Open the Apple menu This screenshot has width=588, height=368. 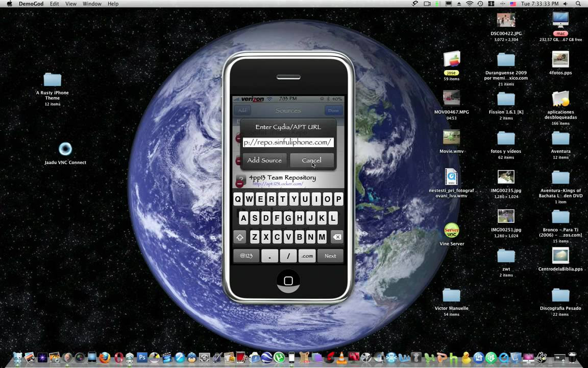click(9, 4)
